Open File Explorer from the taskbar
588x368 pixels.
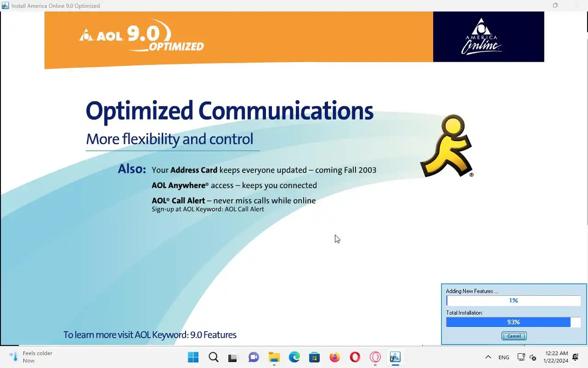coord(274,357)
